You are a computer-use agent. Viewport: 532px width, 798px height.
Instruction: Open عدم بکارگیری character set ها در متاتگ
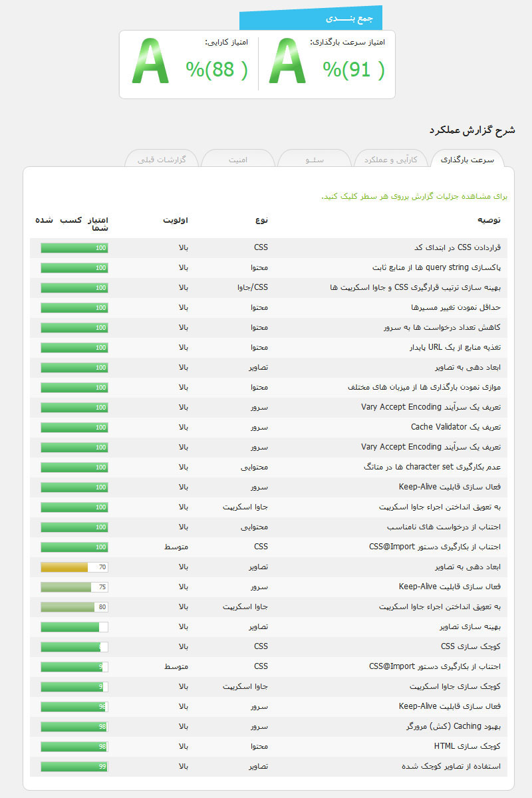(x=269, y=467)
